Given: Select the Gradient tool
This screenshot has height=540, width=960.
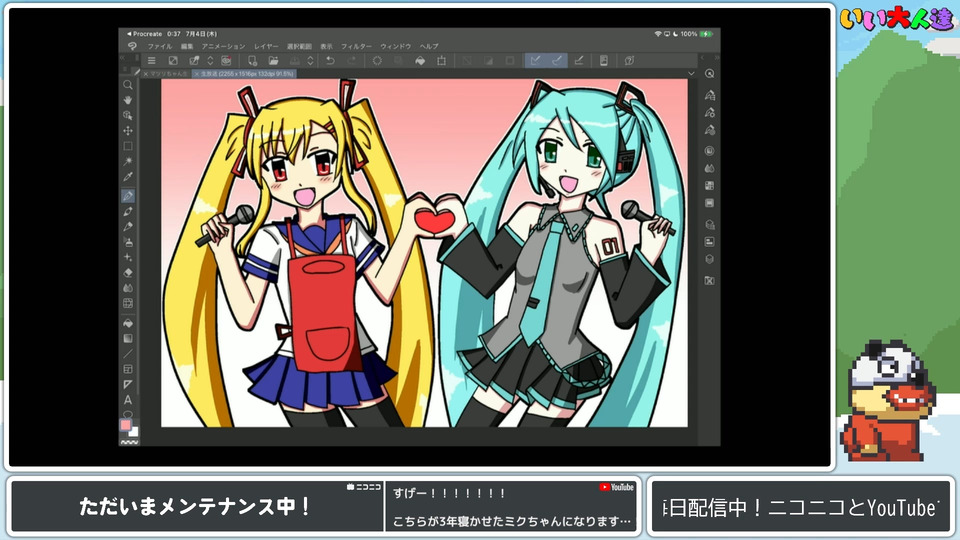Looking at the screenshot, I should [127, 338].
